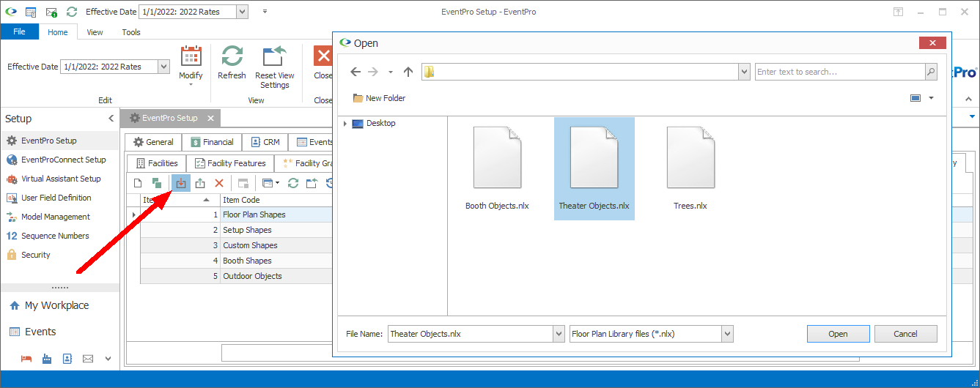Open the blue factory icon in navigation bar

[x=46, y=359]
